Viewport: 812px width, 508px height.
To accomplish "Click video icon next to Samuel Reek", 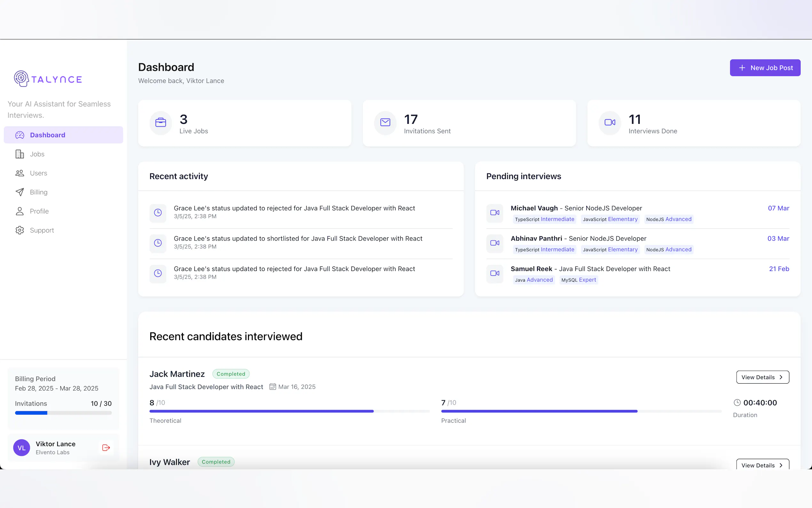I will click(495, 274).
